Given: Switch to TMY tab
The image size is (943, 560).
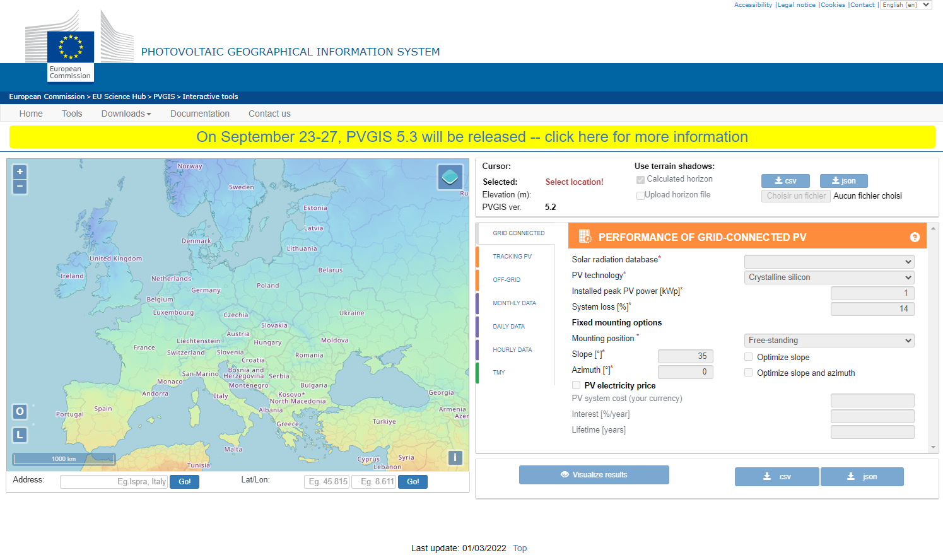Looking at the screenshot, I should pos(499,373).
